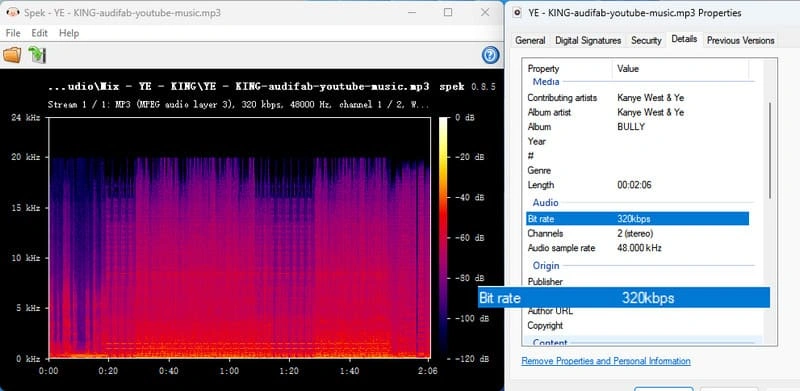800x391 pixels.
Task: Click the spectrogram at the 1:00 mark
Action: (229, 237)
